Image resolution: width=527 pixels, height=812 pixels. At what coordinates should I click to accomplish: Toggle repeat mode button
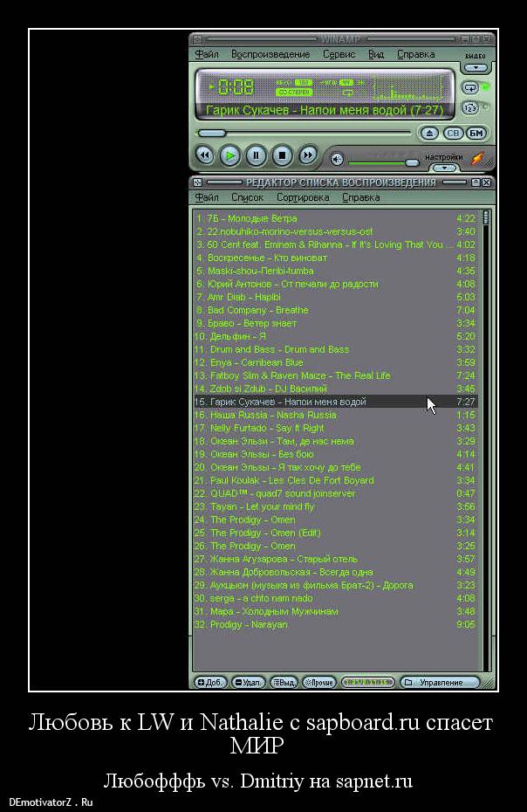pyautogui.click(x=470, y=88)
